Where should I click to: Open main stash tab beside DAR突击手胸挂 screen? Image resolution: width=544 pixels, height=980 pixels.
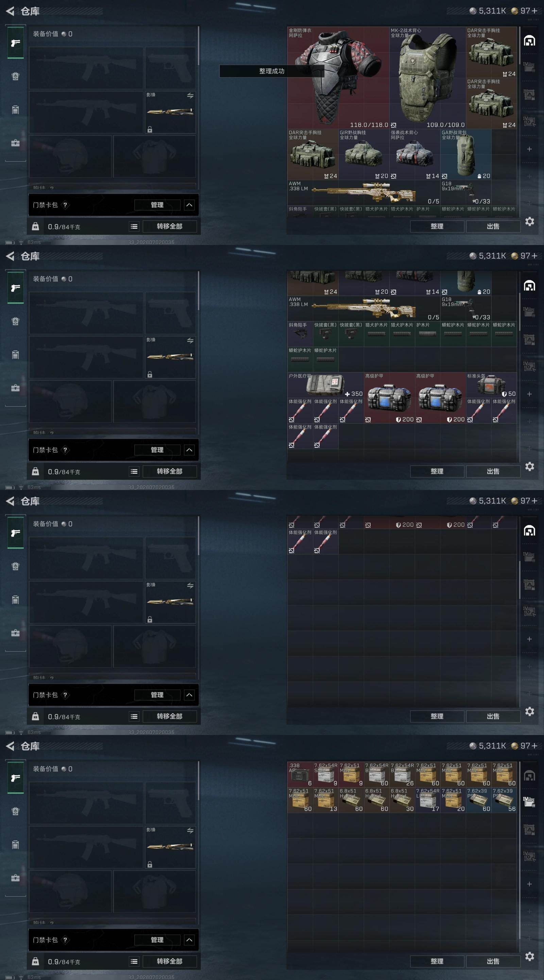[x=529, y=40]
